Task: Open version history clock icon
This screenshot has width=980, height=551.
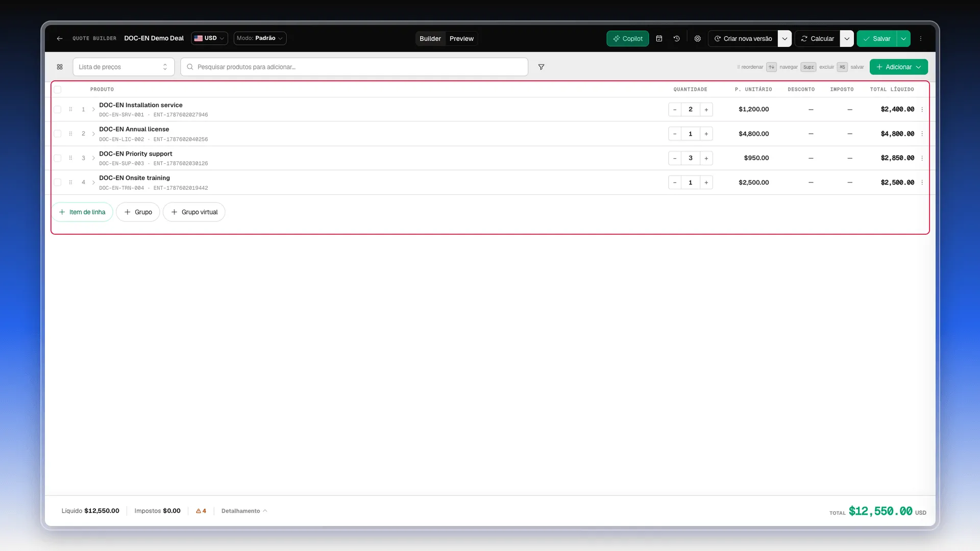Action: [x=677, y=39]
